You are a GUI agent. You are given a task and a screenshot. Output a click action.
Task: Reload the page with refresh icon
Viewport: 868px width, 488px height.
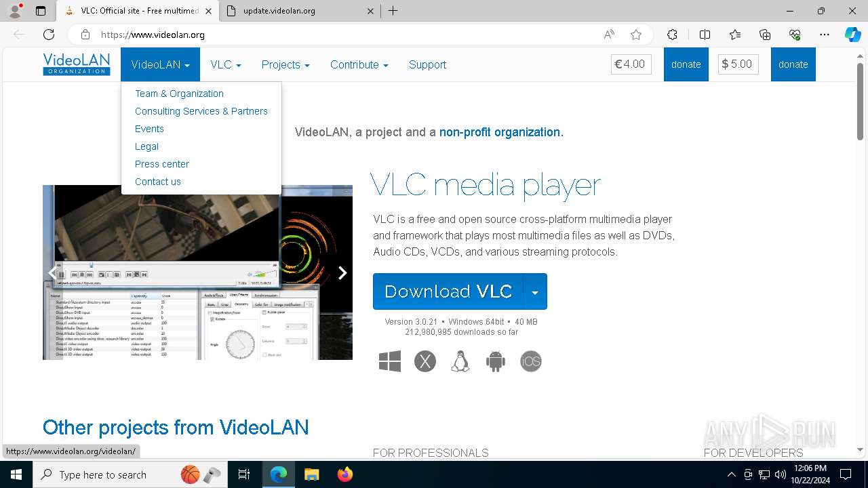[49, 35]
